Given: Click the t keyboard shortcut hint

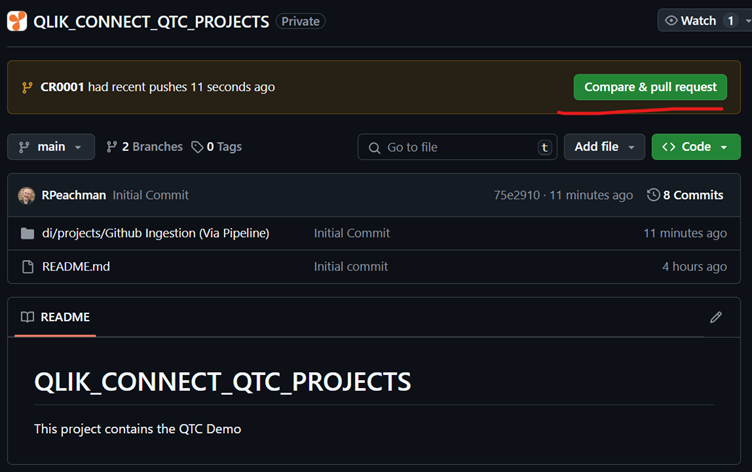Looking at the screenshot, I should coord(544,147).
